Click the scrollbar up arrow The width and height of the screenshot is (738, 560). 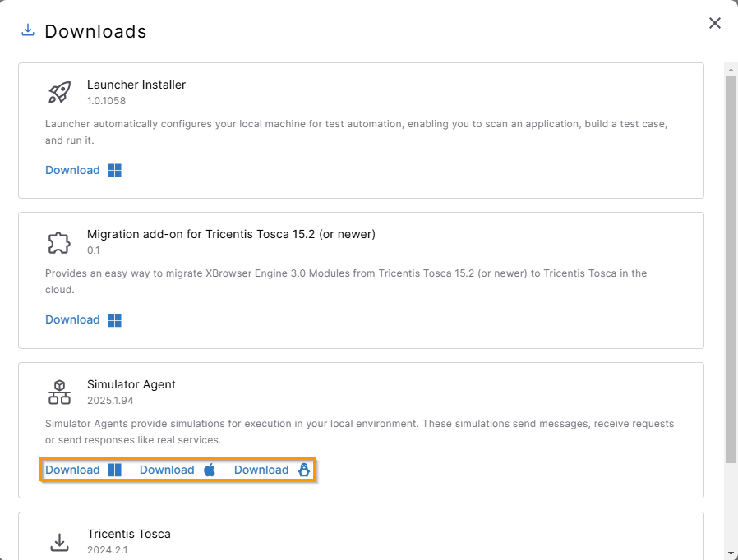click(x=731, y=70)
